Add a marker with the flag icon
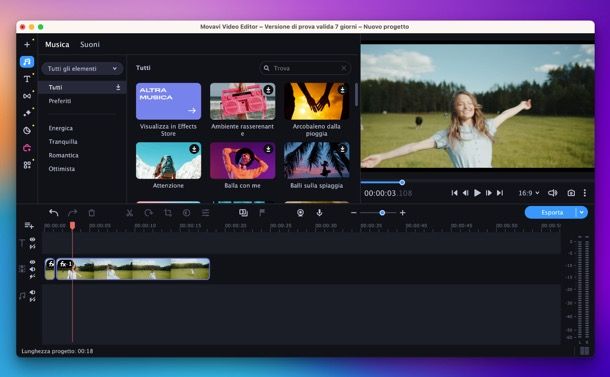 [x=262, y=212]
